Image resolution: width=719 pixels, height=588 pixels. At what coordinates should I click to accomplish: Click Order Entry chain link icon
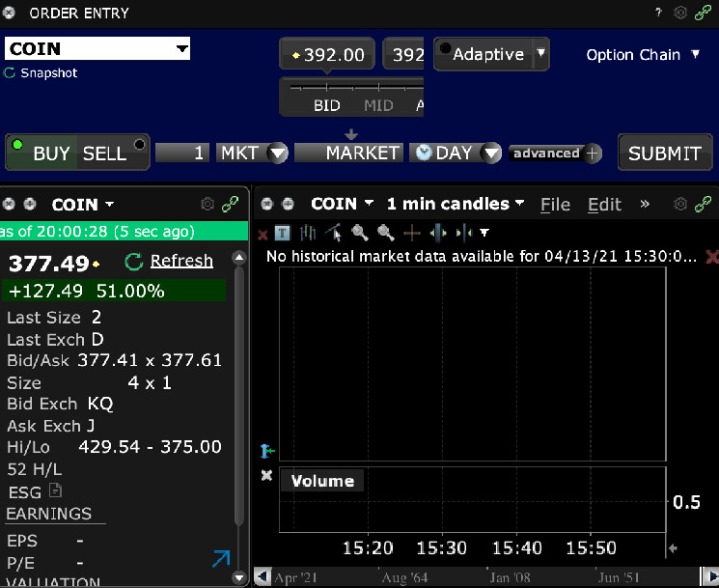pyautogui.click(x=703, y=13)
